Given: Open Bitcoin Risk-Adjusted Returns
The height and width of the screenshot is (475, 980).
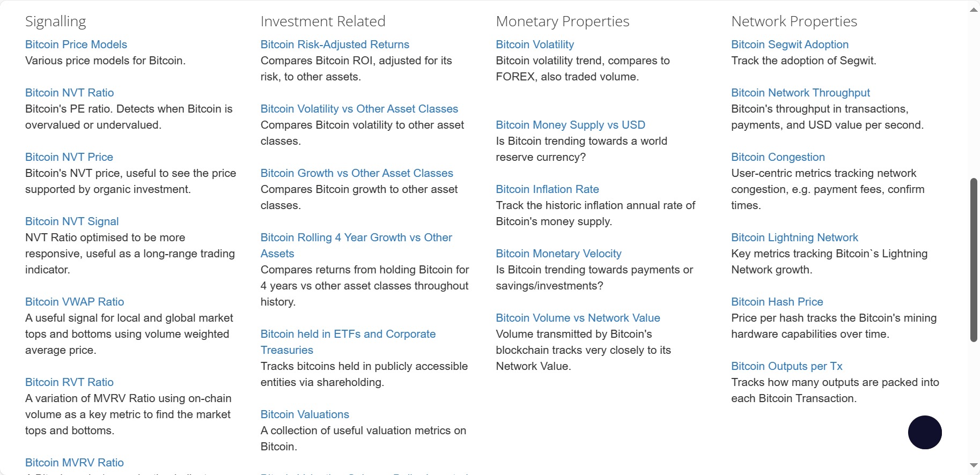Looking at the screenshot, I should pos(335,44).
